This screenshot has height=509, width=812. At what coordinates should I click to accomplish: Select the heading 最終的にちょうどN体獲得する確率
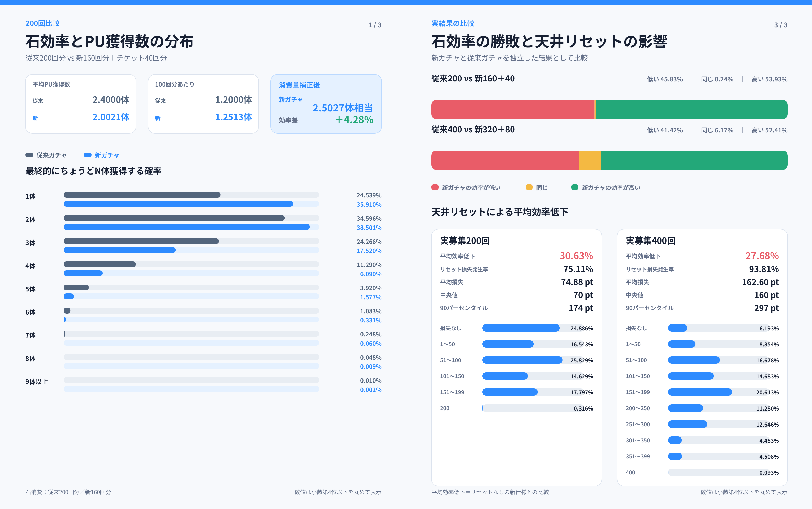94,171
